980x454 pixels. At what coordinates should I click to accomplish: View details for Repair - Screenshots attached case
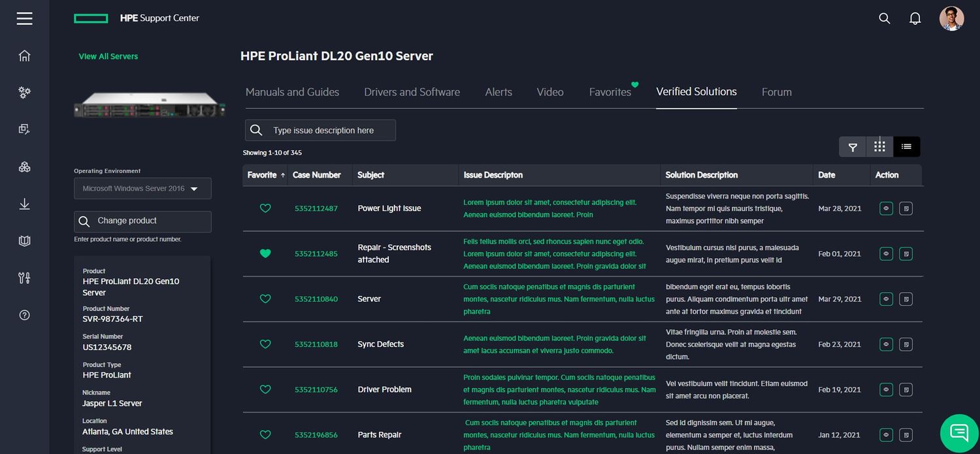coord(886,253)
